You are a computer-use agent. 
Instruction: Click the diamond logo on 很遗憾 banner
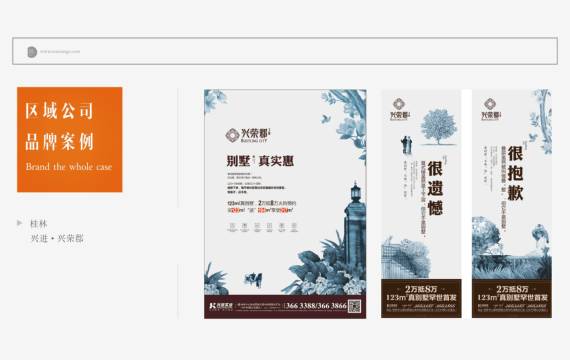(x=399, y=104)
